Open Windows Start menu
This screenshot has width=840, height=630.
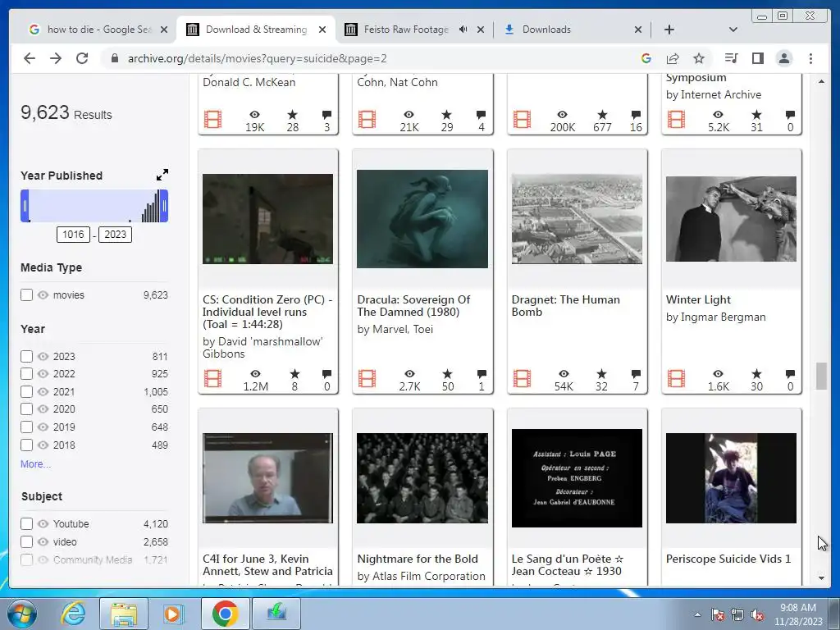pyautogui.click(x=22, y=614)
